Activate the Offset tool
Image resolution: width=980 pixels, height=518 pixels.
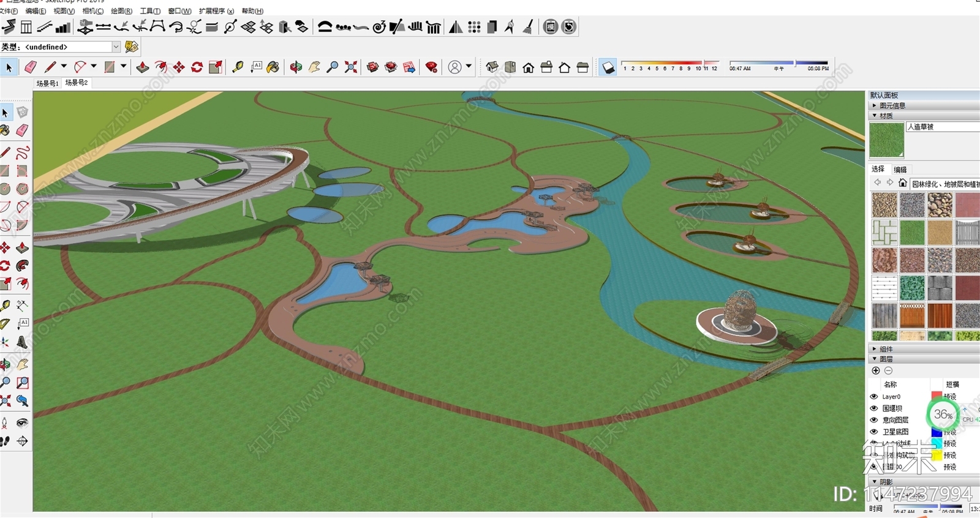(161, 67)
